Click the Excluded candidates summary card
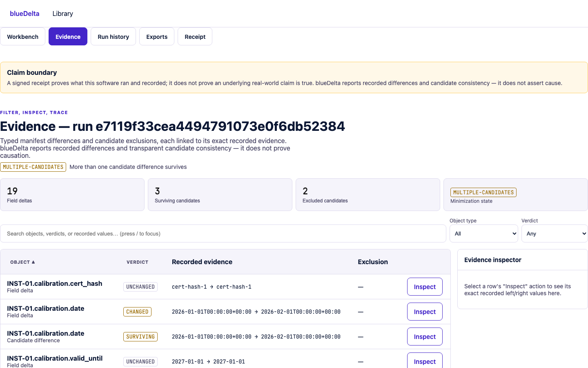The height and width of the screenshot is (368, 588). (x=368, y=195)
